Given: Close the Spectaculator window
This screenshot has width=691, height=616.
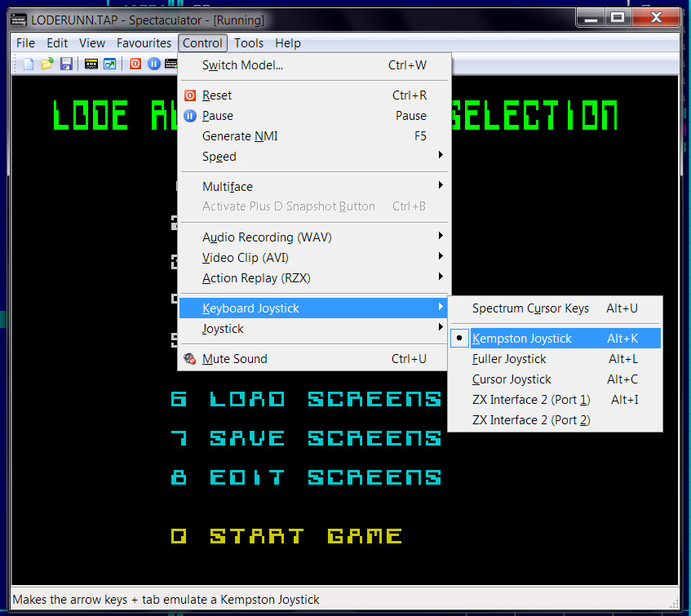Looking at the screenshot, I should [x=656, y=18].
